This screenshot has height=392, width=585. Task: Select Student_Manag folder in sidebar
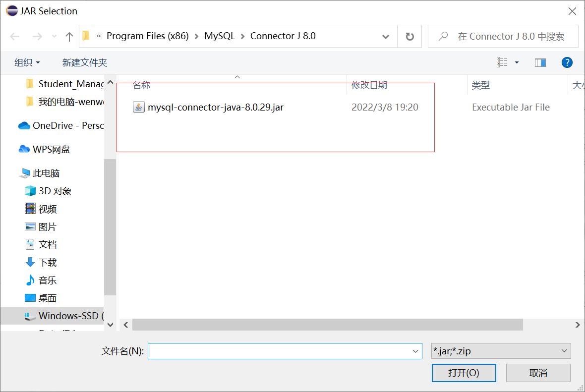(x=64, y=84)
